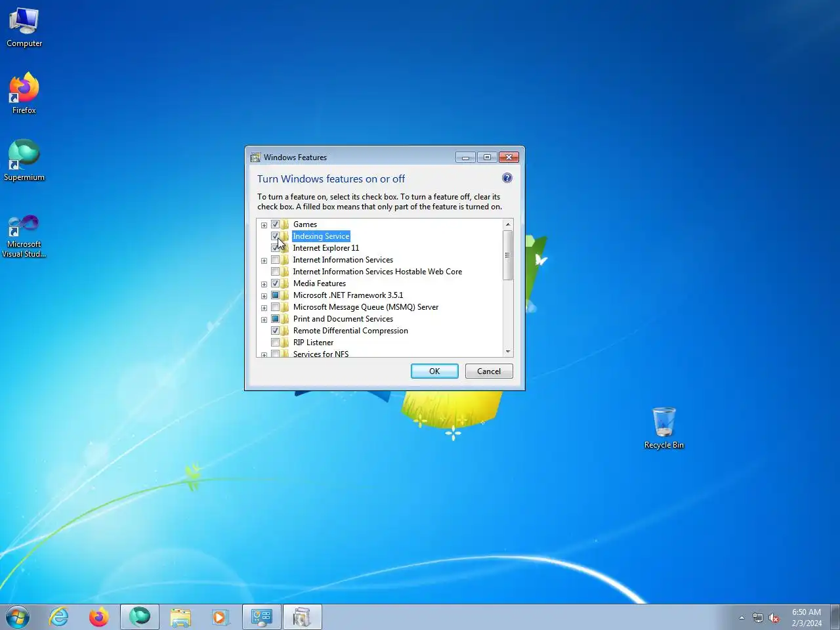Select the "Internet Explorer 11" row label
The height and width of the screenshot is (630, 840).
click(326, 248)
